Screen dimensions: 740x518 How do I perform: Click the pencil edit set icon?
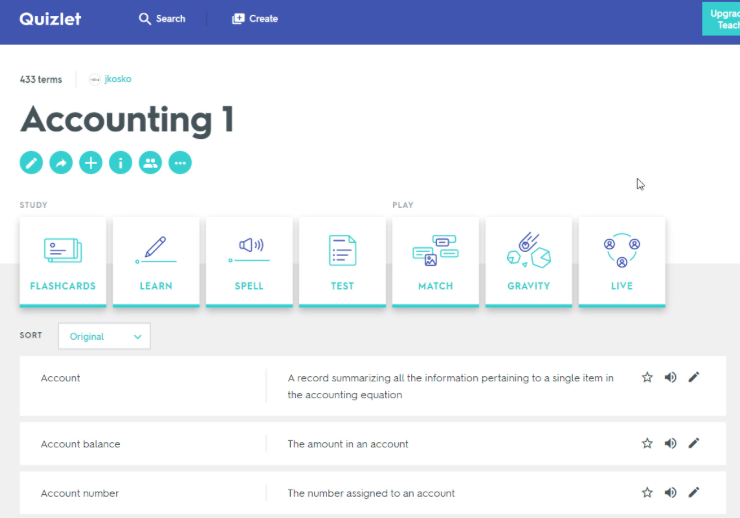point(32,162)
